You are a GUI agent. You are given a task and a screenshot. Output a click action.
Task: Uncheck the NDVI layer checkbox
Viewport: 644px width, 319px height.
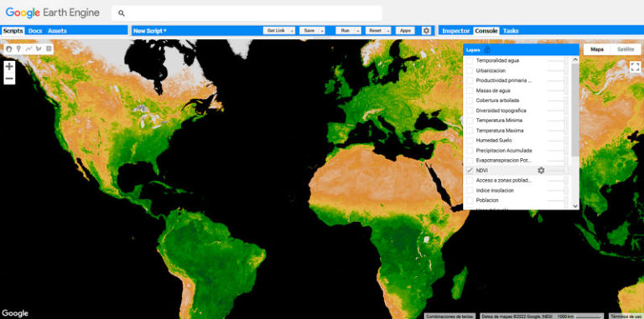(x=470, y=170)
